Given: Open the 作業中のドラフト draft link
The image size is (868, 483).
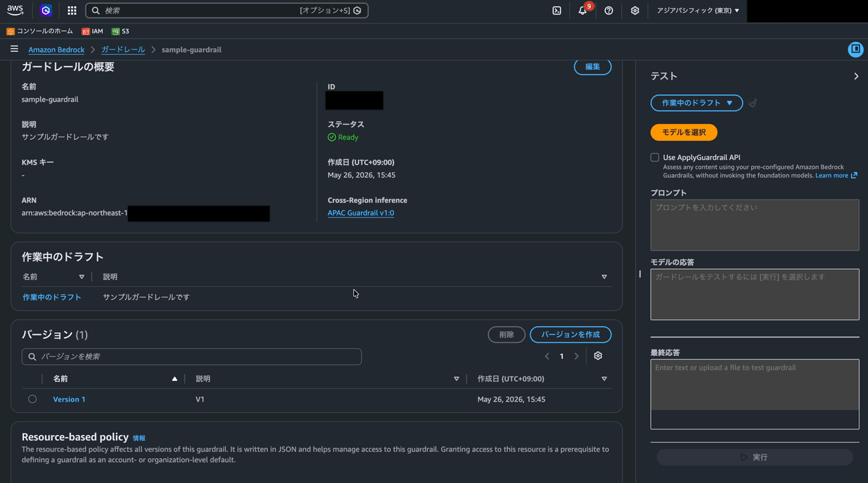Looking at the screenshot, I should pos(52,297).
